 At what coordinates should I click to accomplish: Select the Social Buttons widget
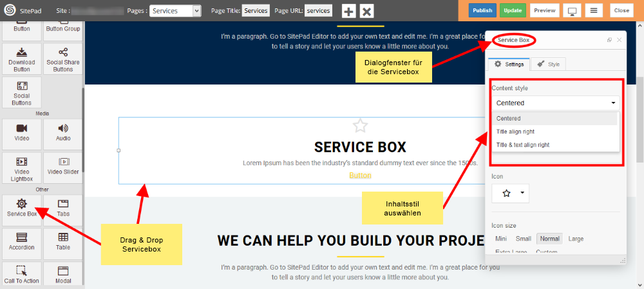pyautogui.click(x=22, y=93)
